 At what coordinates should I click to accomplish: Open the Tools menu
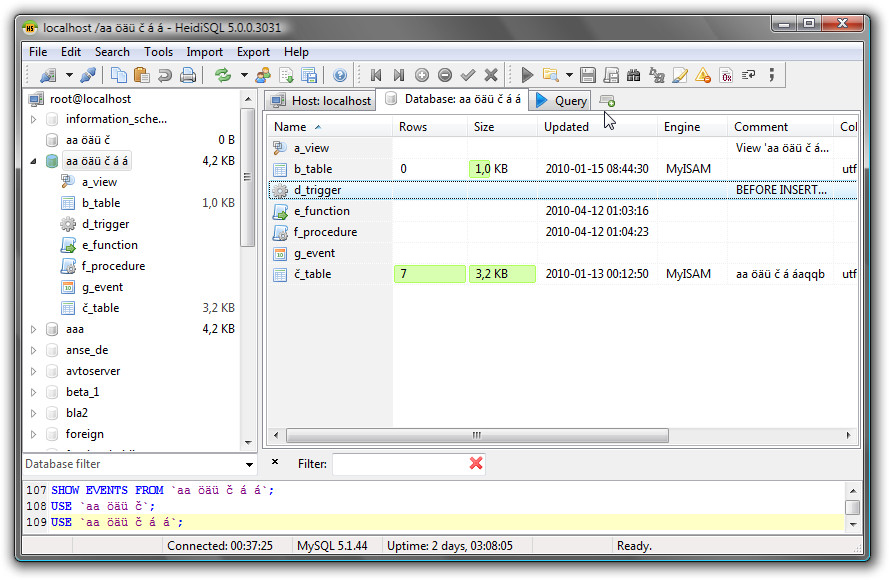click(x=158, y=52)
